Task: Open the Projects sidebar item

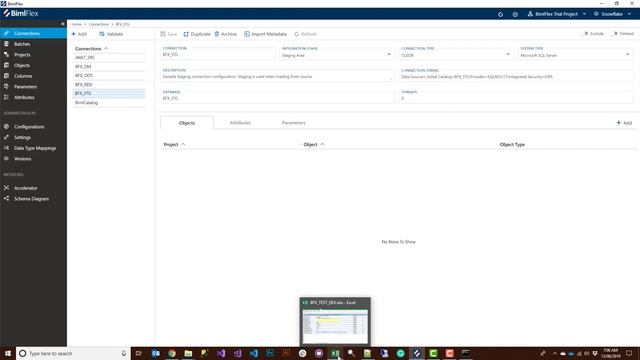Action: point(22,55)
